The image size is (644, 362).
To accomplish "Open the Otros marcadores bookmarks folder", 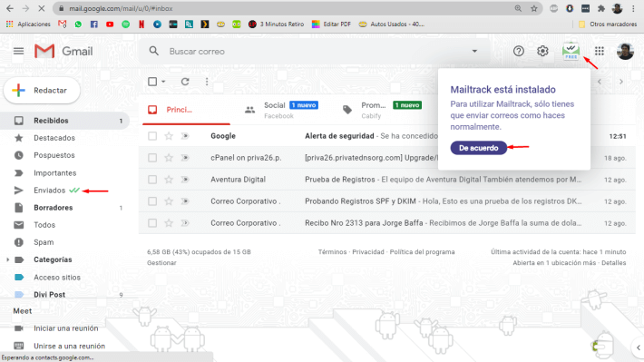I will [608, 24].
